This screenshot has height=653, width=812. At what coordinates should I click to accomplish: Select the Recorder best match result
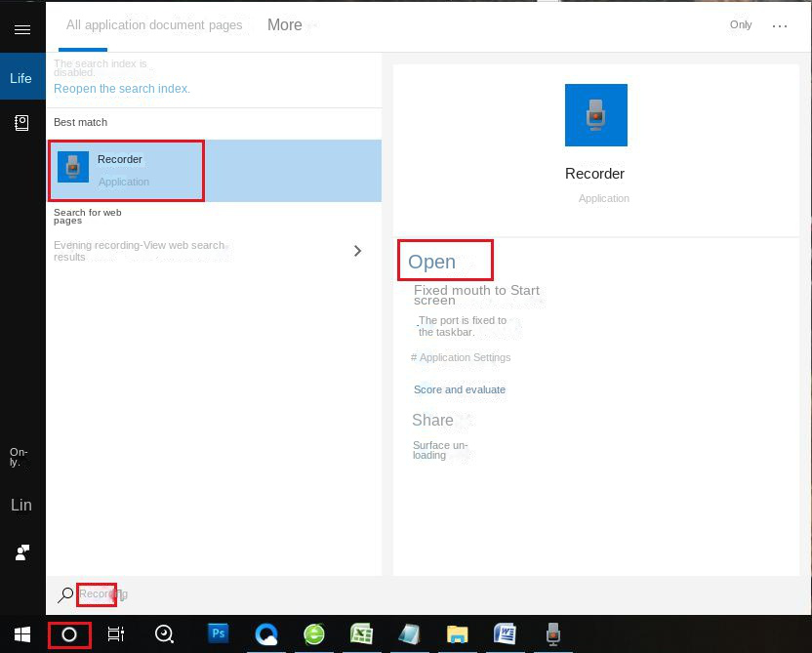pos(215,171)
